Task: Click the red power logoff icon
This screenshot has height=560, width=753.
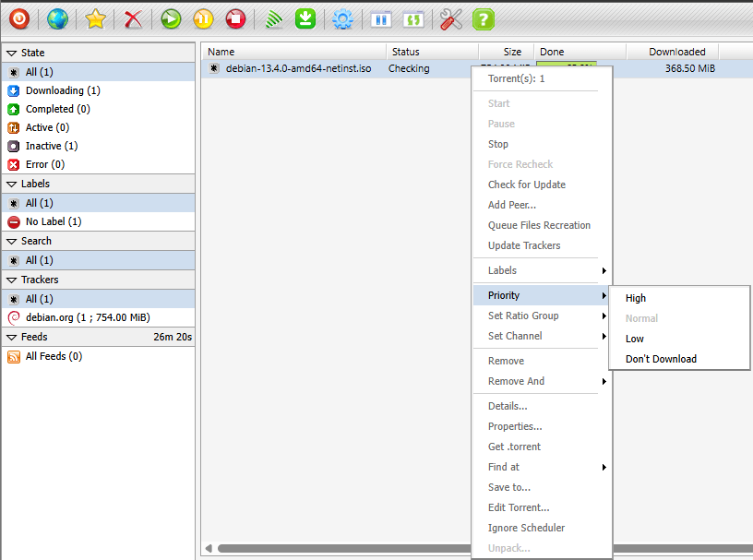Action: pyautogui.click(x=19, y=19)
